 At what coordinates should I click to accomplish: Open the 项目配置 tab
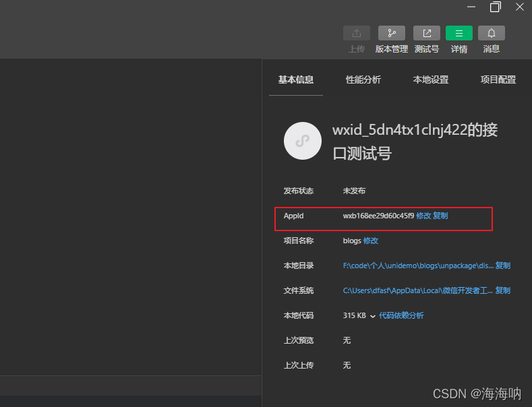(x=498, y=80)
